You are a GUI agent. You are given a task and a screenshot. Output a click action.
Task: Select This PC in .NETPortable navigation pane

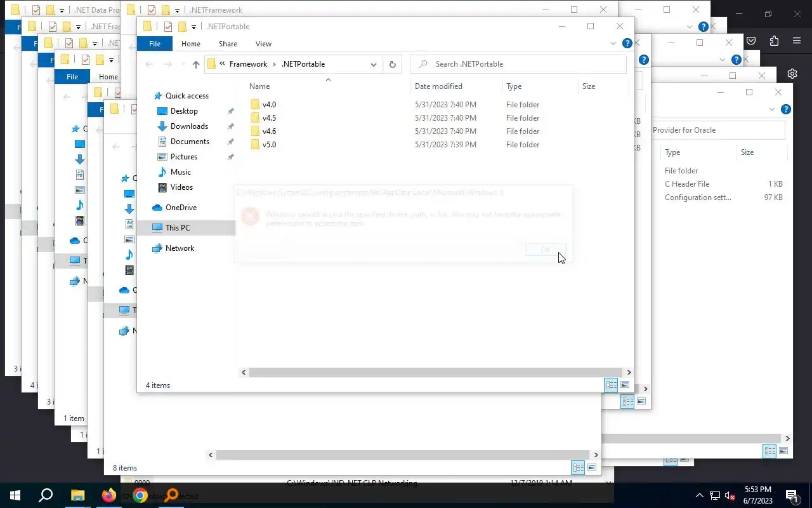click(x=178, y=228)
